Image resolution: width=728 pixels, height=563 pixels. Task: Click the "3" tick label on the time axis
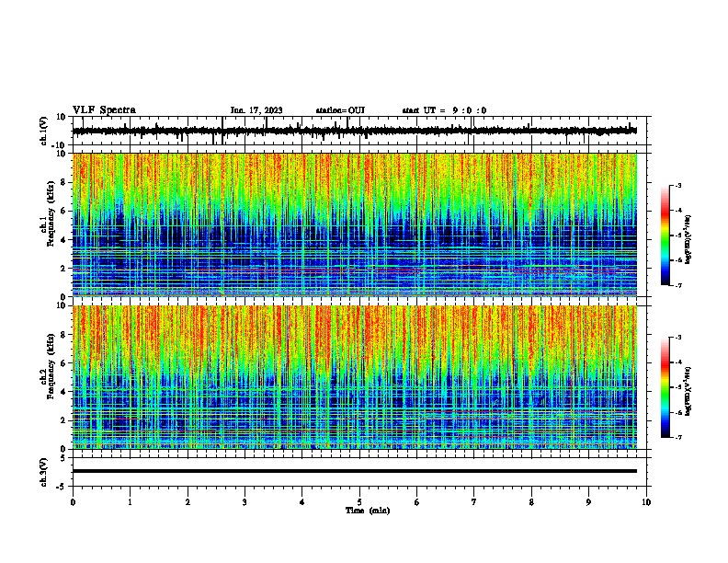[245, 502]
